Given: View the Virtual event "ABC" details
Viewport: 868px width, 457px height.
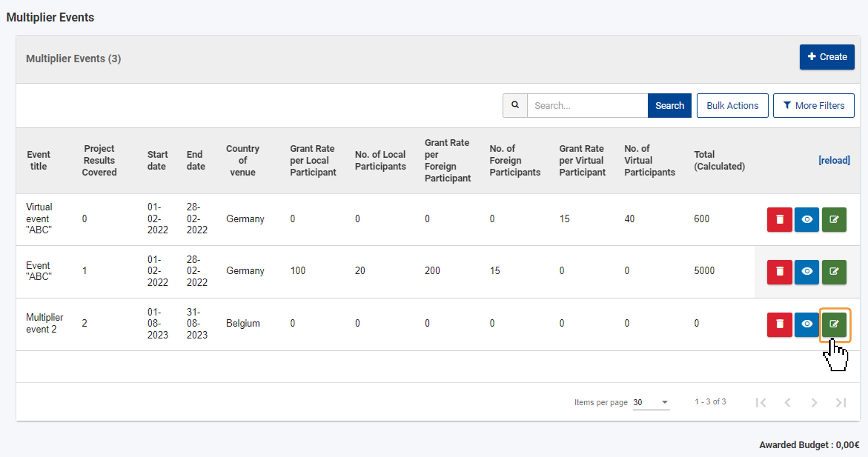Looking at the screenshot, I should [x=807, y=219].
